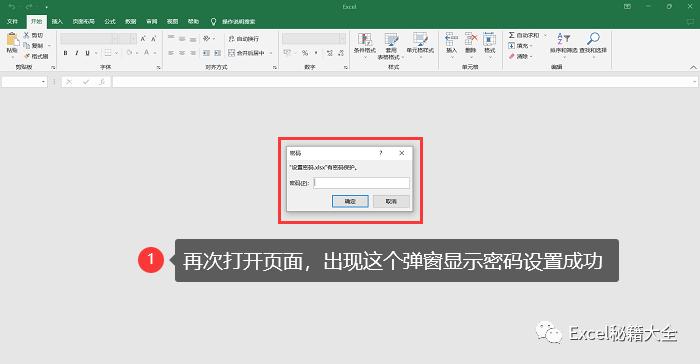Switch to the 帮助 (Help) tab
The width and height of the screenshot is (700, 364).
coord(193,21)
